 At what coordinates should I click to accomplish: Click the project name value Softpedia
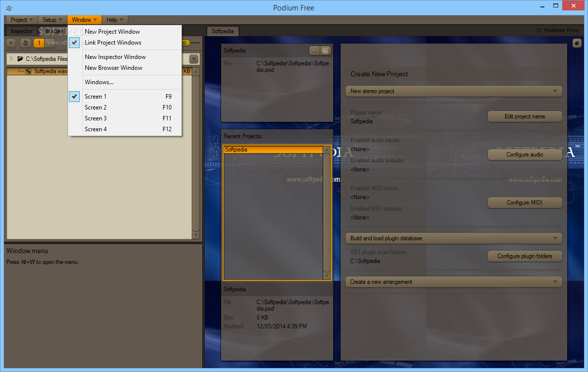[x=361, y=121]
